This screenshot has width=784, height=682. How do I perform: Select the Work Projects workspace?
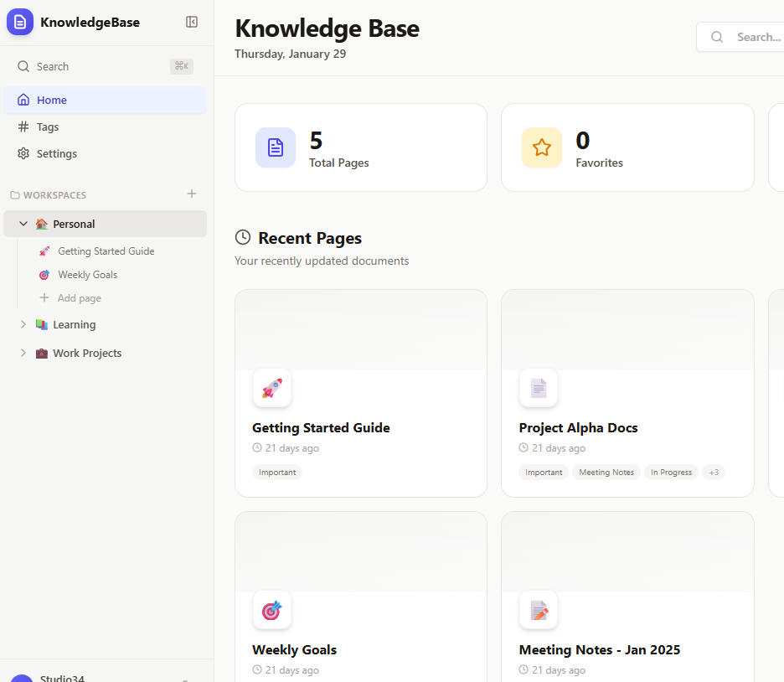click(105, 353)
